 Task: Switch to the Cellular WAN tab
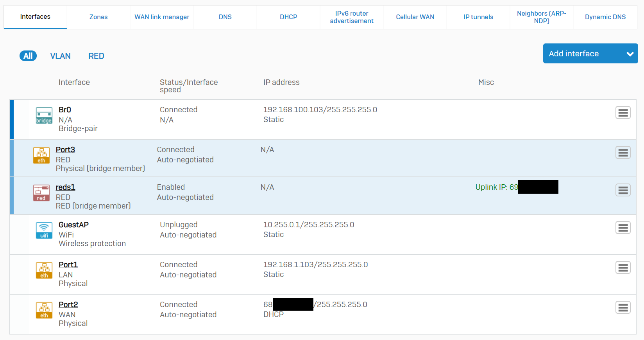coord(415,17)
